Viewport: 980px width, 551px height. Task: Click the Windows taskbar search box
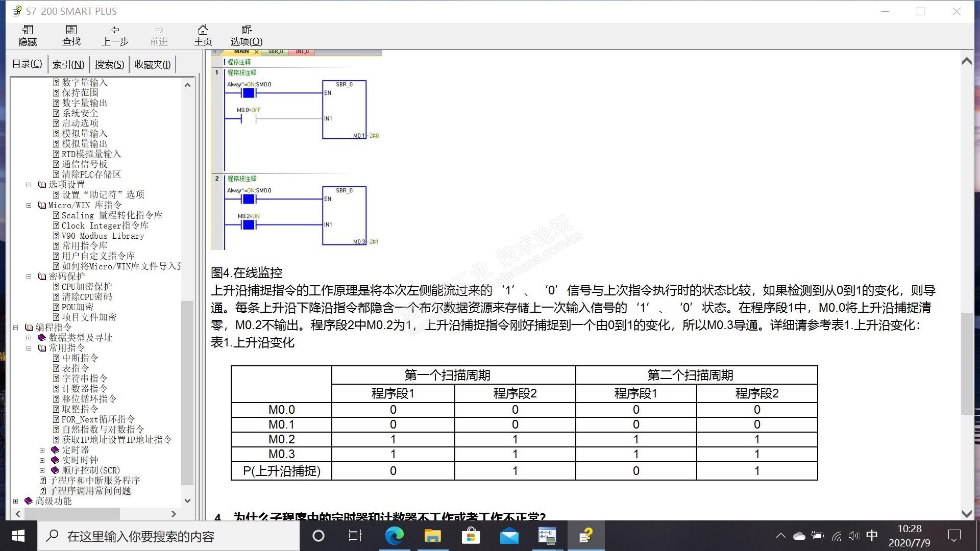click(x=168, y=536)
